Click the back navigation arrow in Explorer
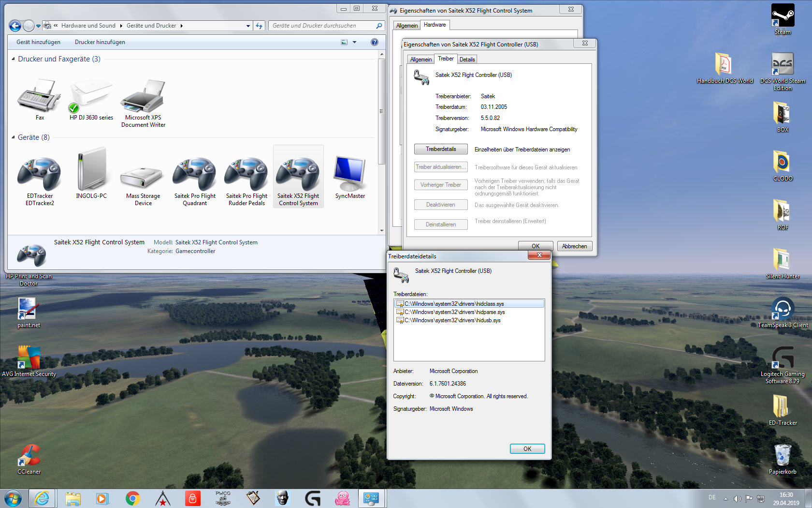812x508 pixels. (x=15, y=26)
